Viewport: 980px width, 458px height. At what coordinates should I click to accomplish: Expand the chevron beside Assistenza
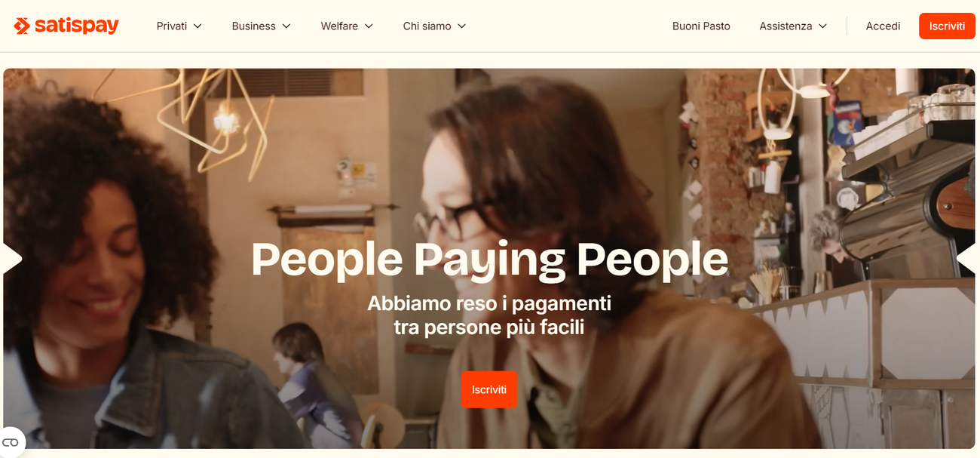tap(822, 26)
